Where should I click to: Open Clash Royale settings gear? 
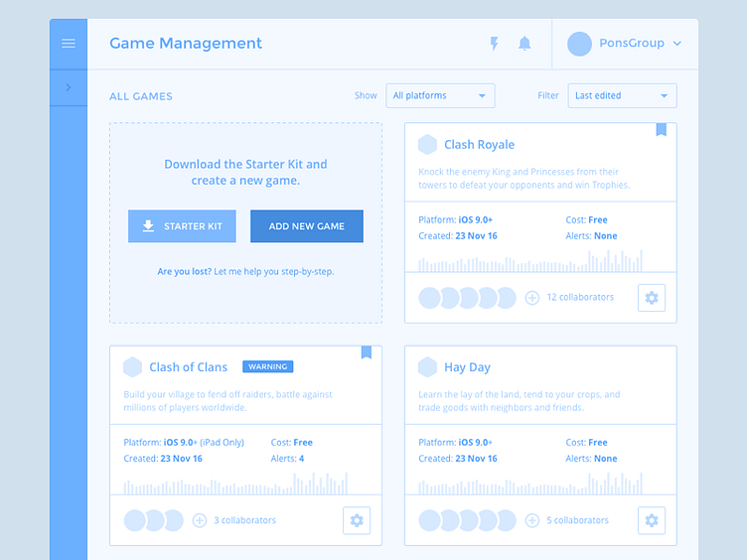click(652, 298)
